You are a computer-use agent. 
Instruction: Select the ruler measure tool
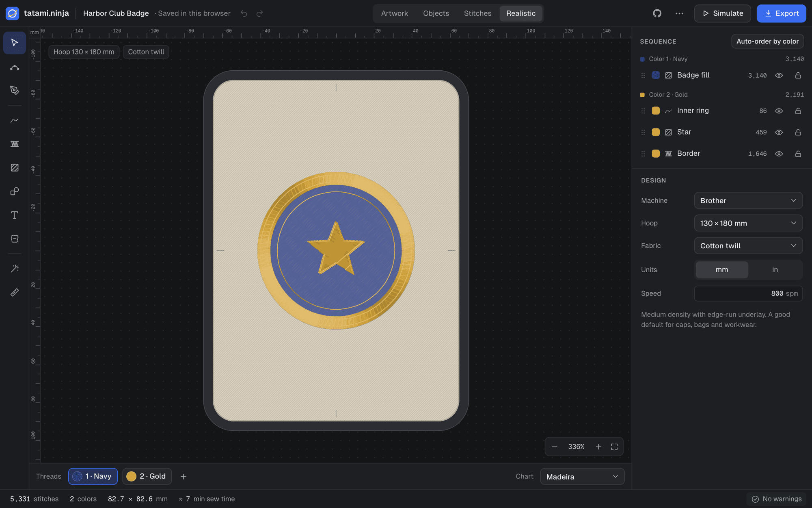[15, 292]
